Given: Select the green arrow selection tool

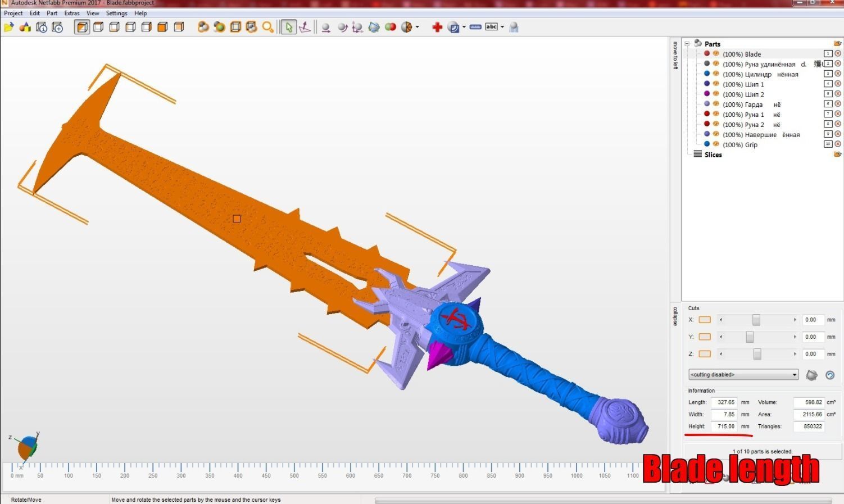Looking at the screenshot, I should 288,27.
